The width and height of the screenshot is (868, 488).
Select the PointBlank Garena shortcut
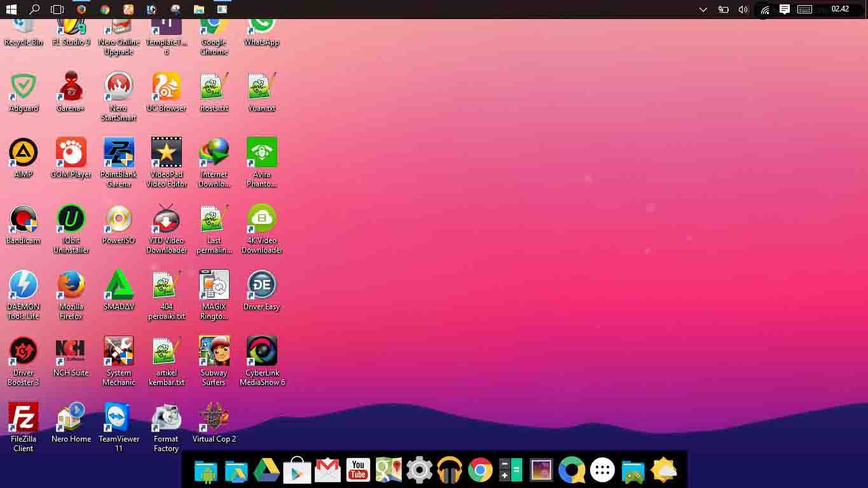click(118, 163)
